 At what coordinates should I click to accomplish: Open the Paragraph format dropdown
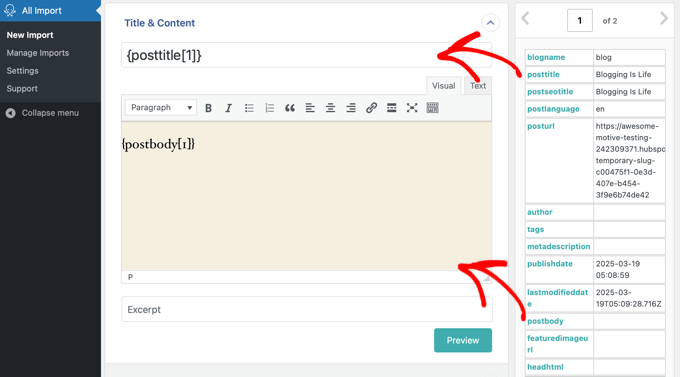coord(161,108)
